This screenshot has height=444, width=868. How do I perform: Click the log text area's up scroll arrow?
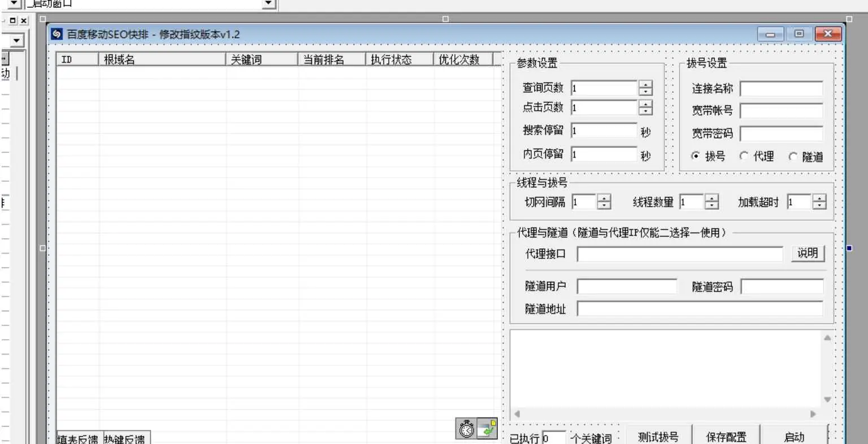point(827,338)
